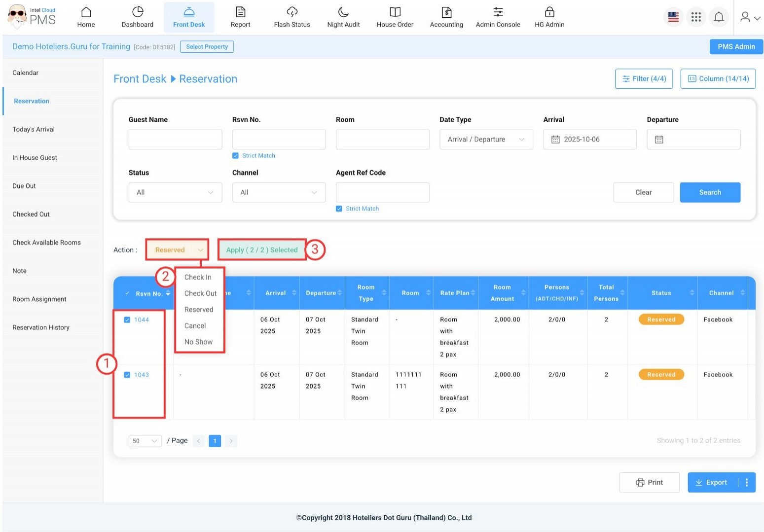The width and height of the screenshot is (764, 532).
Task: Uncheck reservation 1044 checkbox
Action: (127, 320)
